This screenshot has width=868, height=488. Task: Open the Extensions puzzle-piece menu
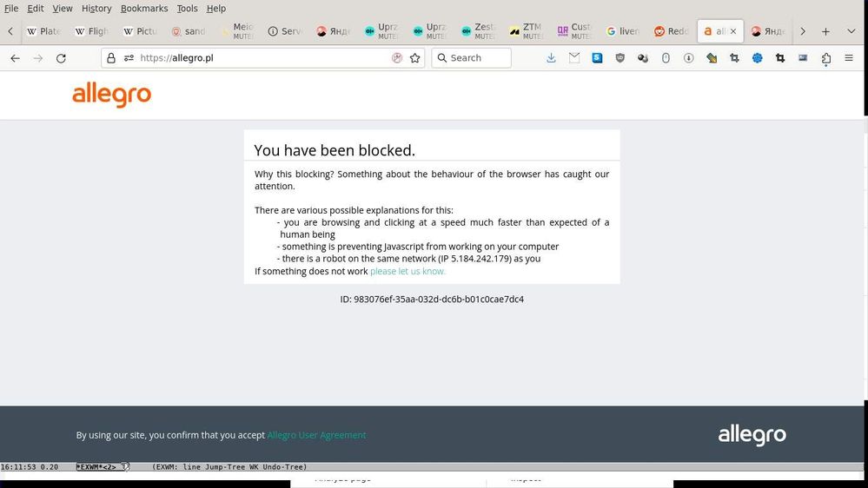(x=826, y=58)
